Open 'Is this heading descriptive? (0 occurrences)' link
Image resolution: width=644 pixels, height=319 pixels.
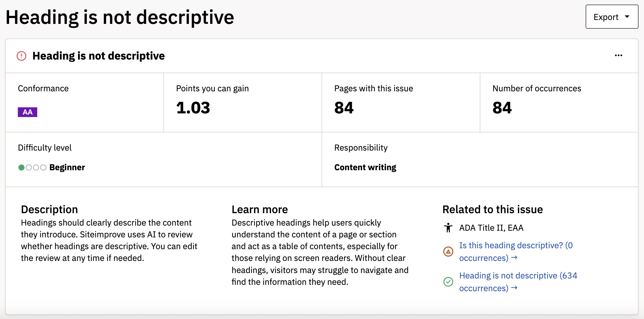point(516,252)
